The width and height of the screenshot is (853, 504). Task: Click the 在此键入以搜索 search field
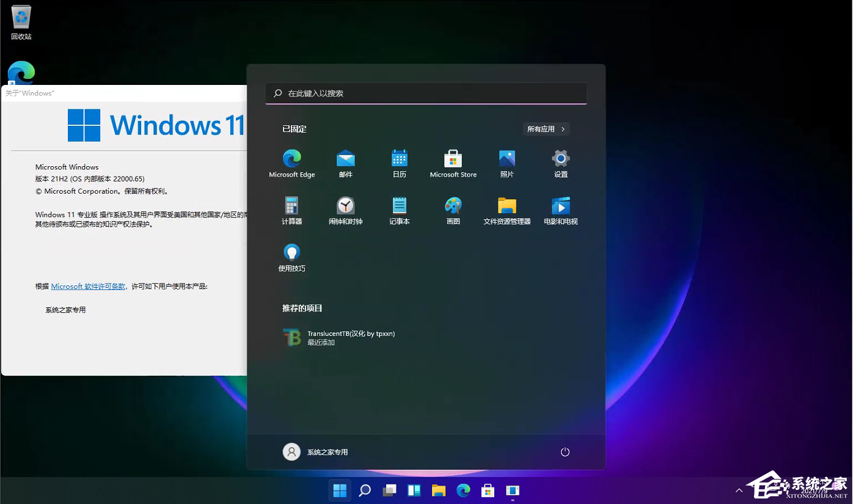(x=426, y=93)
